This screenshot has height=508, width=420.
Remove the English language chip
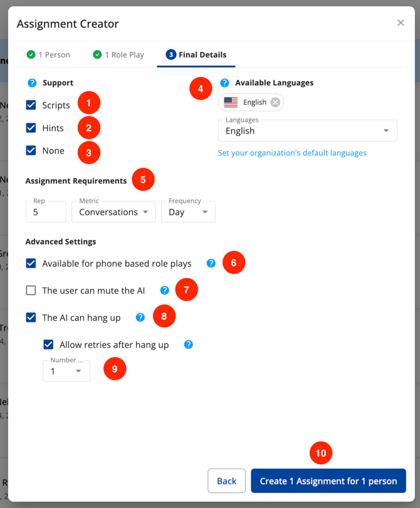275,102
